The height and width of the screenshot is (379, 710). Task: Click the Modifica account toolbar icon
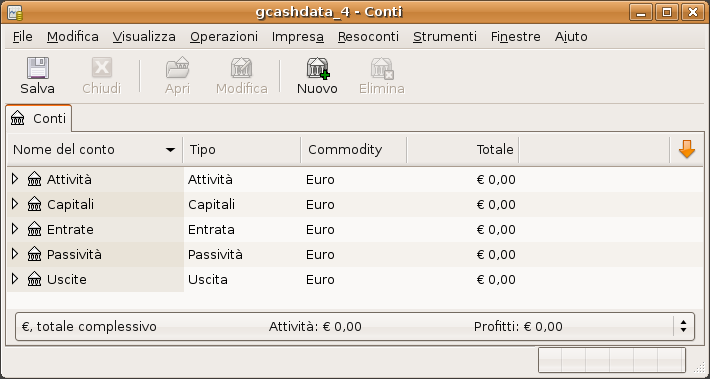click(241, 68)
